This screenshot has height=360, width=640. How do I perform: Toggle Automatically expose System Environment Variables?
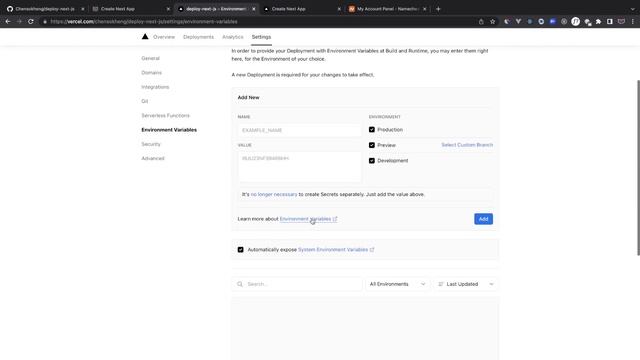click(240, 249)
